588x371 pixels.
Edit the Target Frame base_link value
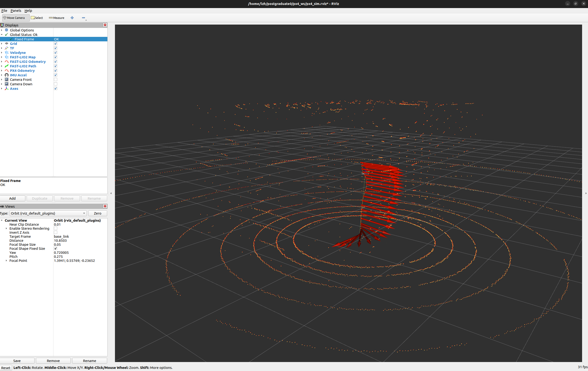(x=80, y=236)
